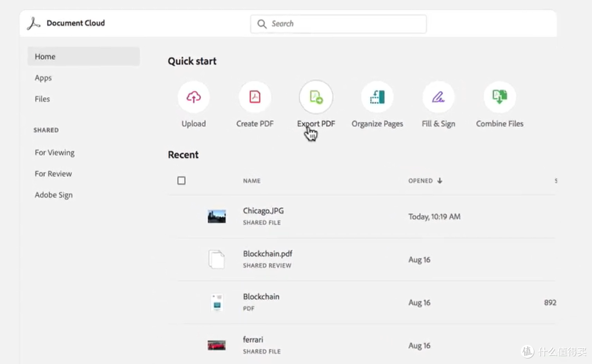Image resolution: width=592 pixels, height=364 pixels.
Task: Click the Upload cloud icon
Action: [x=193, y=98]
